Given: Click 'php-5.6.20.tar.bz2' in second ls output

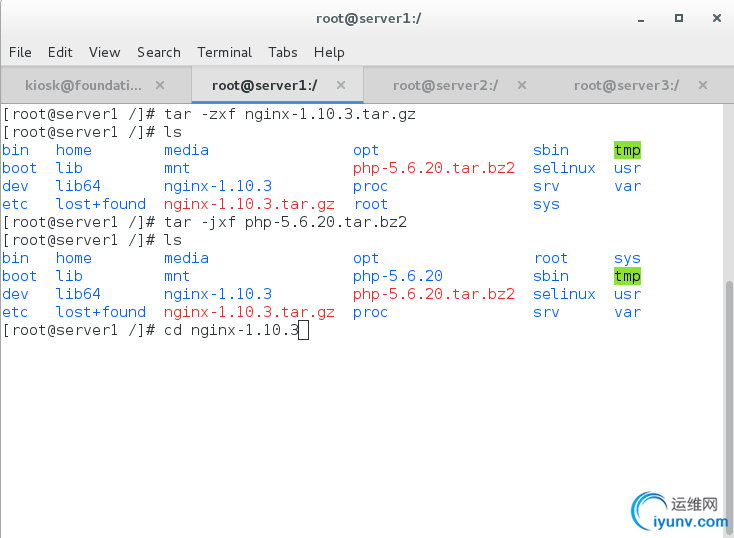Looking at the screenshot, I should coord(434,294).
